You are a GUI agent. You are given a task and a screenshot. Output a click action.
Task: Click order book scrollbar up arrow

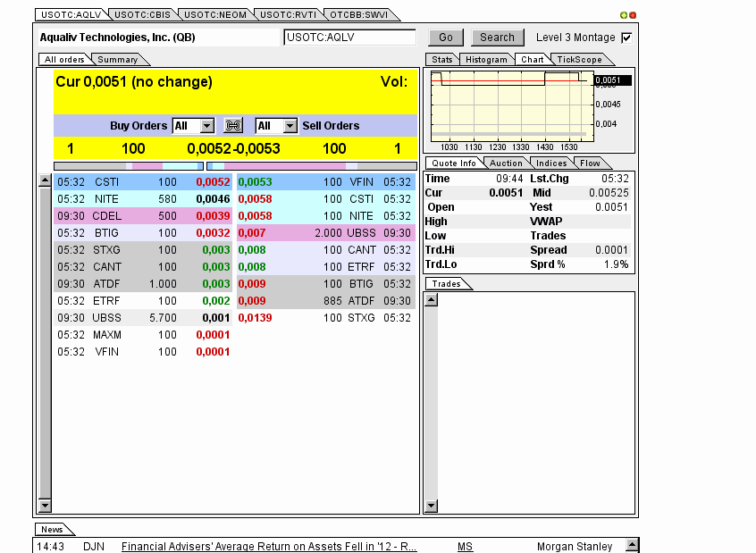pyautogui.click(x=45, y=180)
